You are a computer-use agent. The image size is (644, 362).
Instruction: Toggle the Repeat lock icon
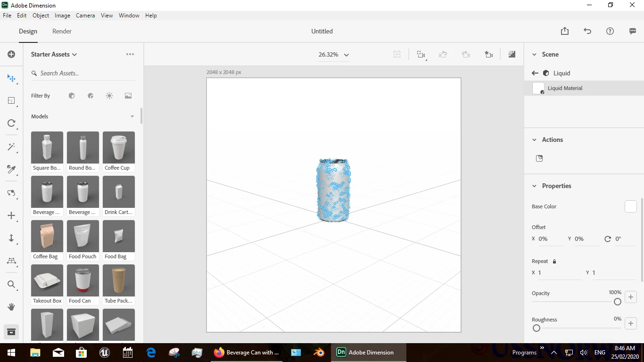[554, 261]
